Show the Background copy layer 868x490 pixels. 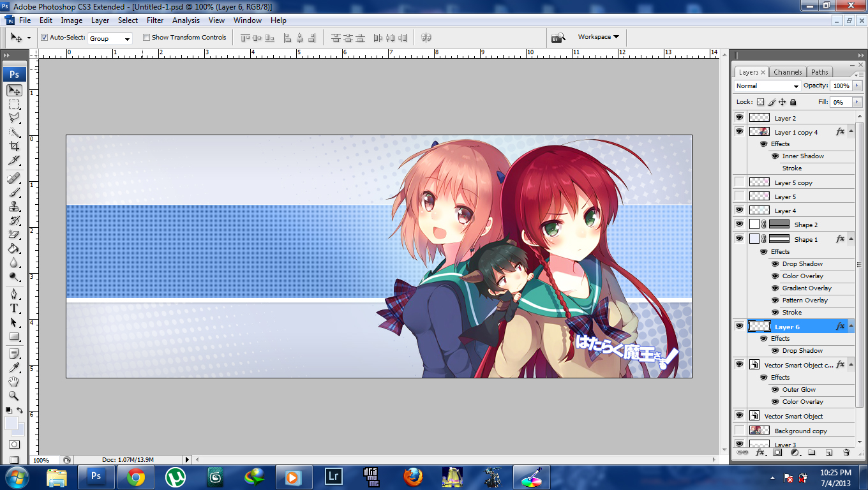[x=740, y=431]
